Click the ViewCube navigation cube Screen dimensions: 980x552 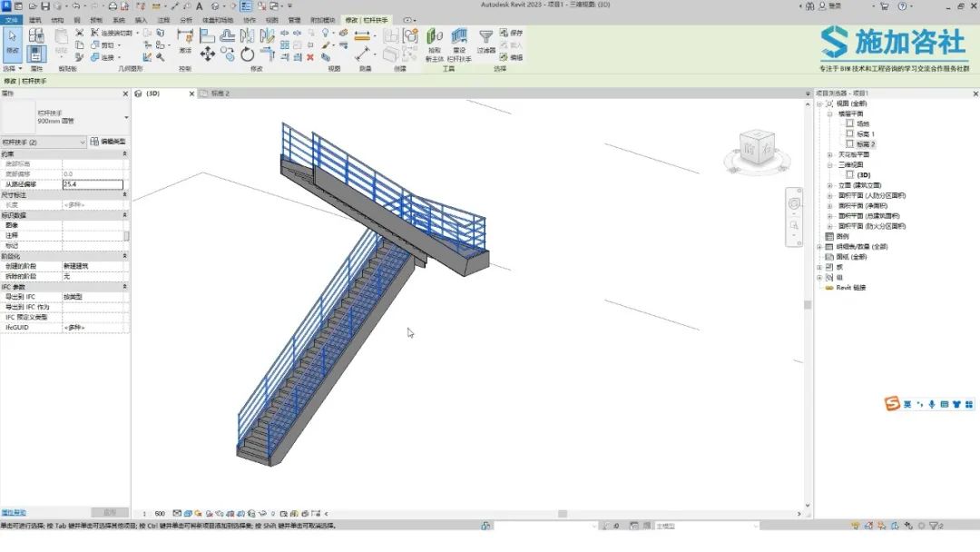click(x=757, y=148)
